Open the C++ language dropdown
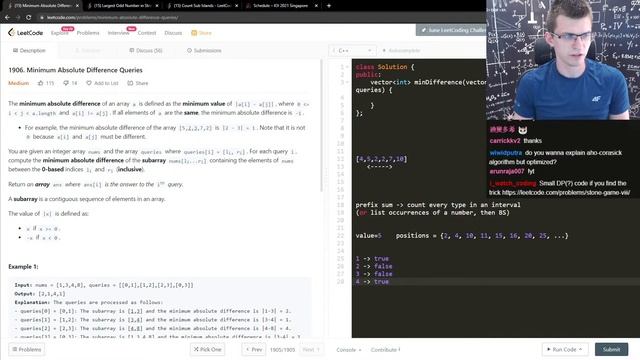The image size is (640, 360). tap(353, 51)
